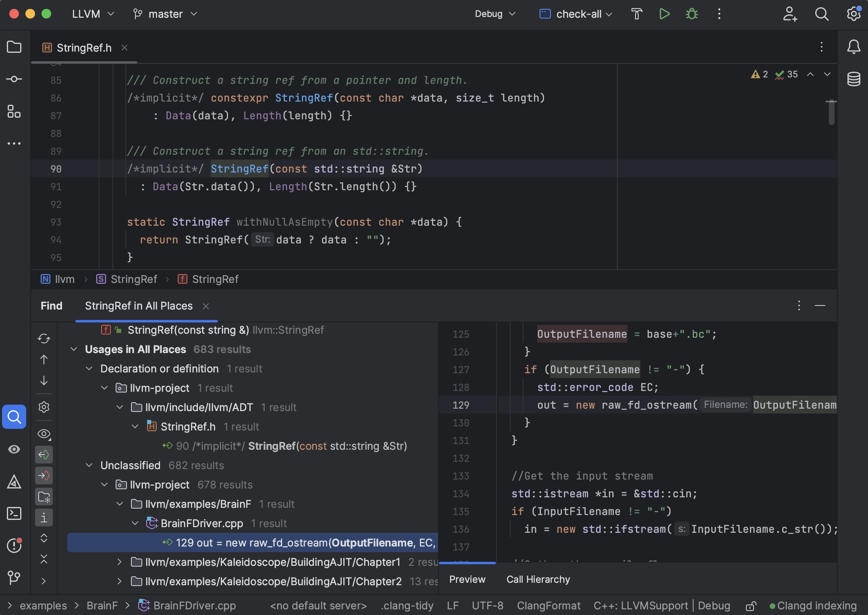Open the Database tool window
Image resolution: width=868 pixels, height=615 pixels.
(853, 79)
